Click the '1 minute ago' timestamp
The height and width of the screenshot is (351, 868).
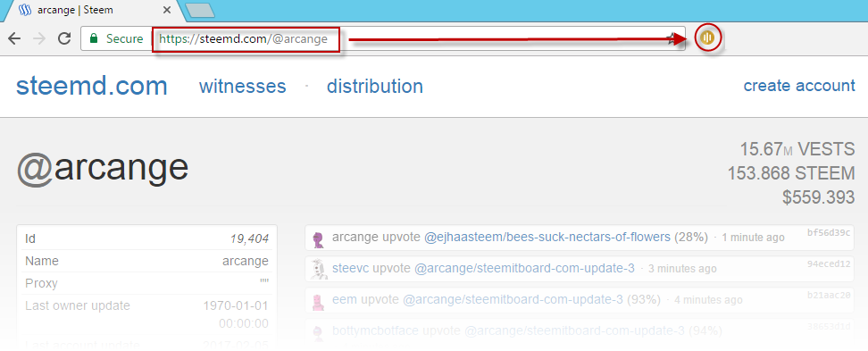(754, 238)
